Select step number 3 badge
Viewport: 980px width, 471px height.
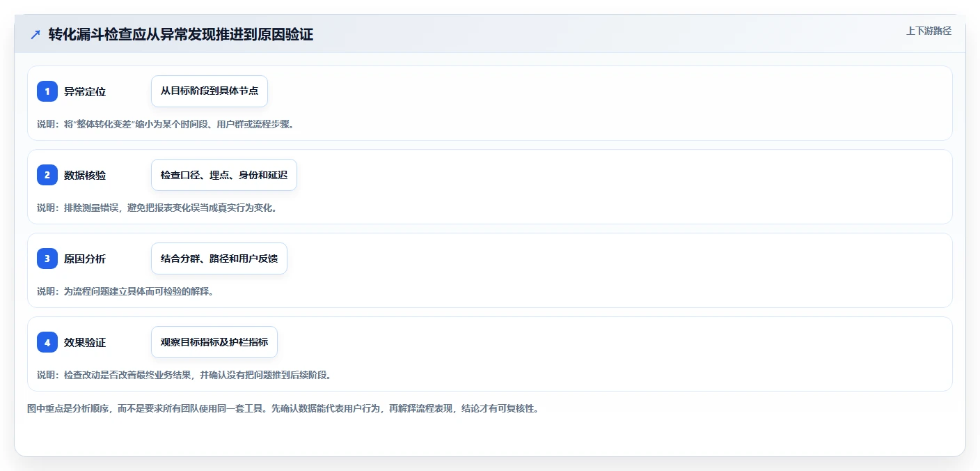click(47, 258)
